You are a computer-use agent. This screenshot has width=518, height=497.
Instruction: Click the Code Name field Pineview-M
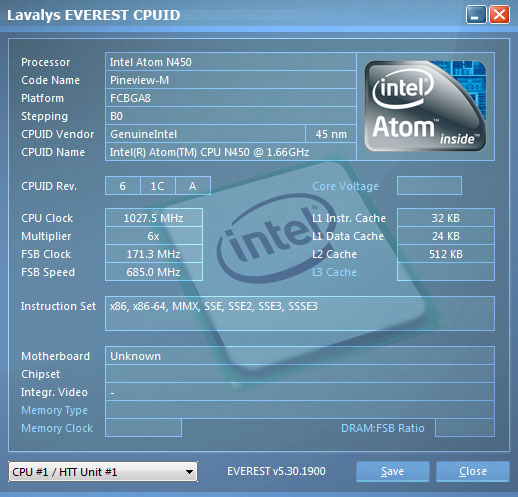click(x=231, y=80)
